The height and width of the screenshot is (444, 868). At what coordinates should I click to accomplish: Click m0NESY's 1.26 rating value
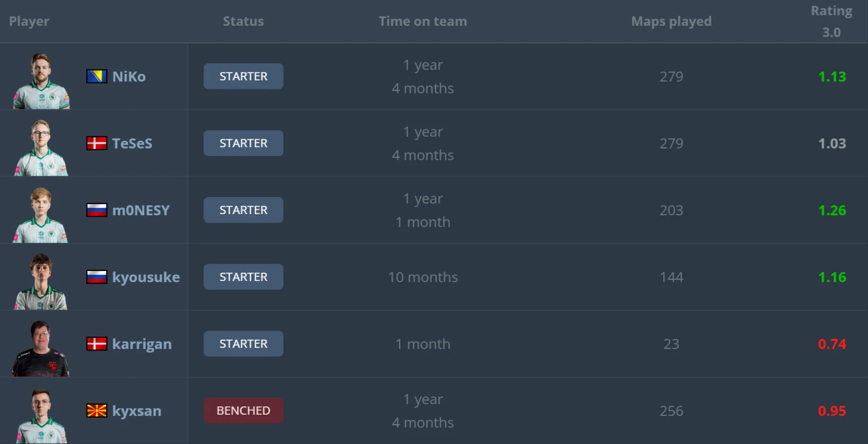(x=832, y=210)
